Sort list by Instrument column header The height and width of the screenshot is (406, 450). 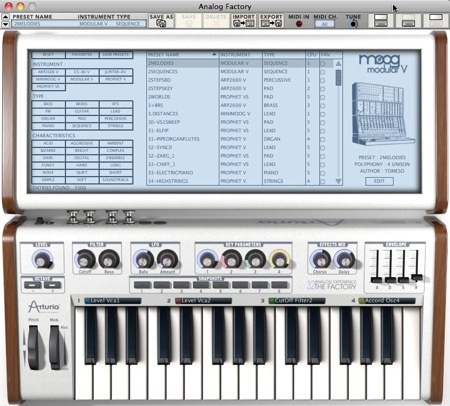click(x=241, y=54)
